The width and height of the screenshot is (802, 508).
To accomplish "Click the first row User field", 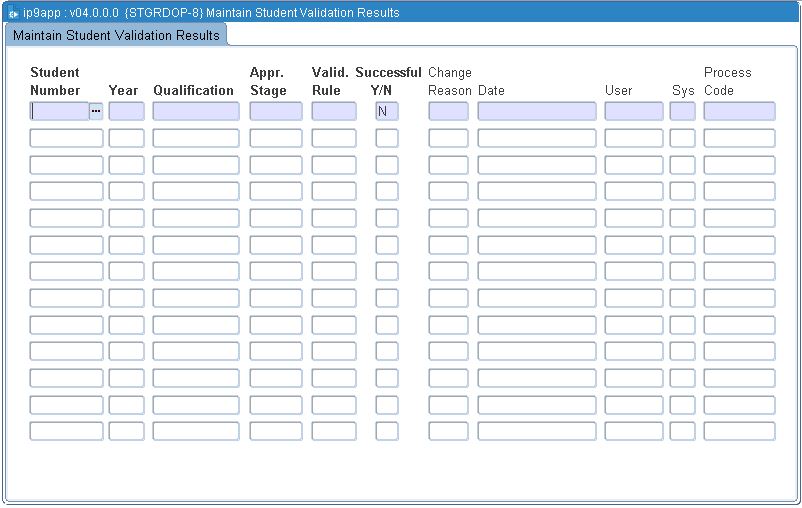I will tap(634, 112).
